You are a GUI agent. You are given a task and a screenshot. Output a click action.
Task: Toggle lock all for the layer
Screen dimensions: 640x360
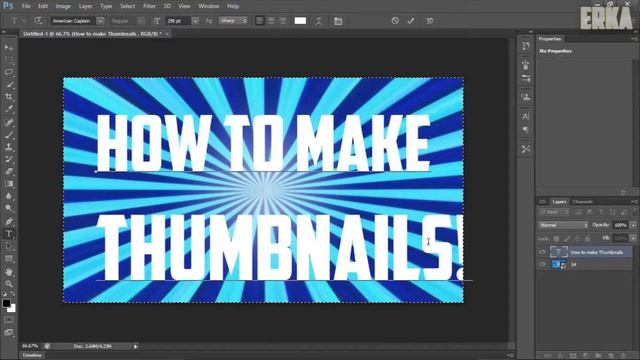tap(588, 238)
